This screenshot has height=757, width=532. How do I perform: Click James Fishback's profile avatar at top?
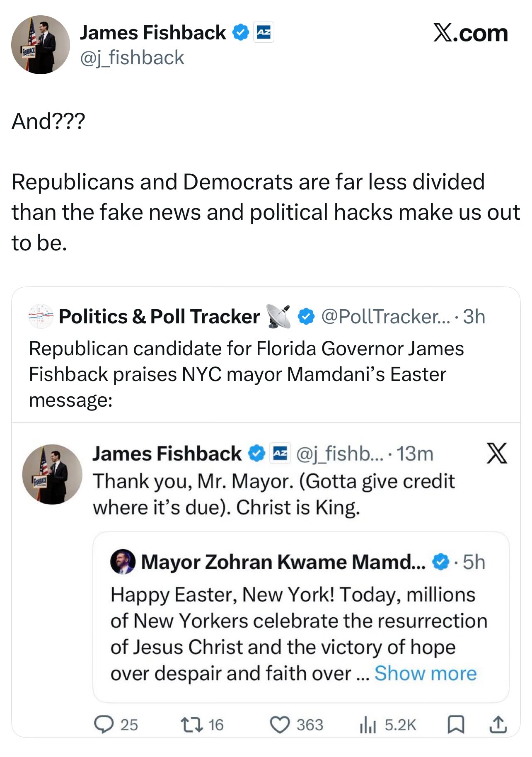[41, 45]
